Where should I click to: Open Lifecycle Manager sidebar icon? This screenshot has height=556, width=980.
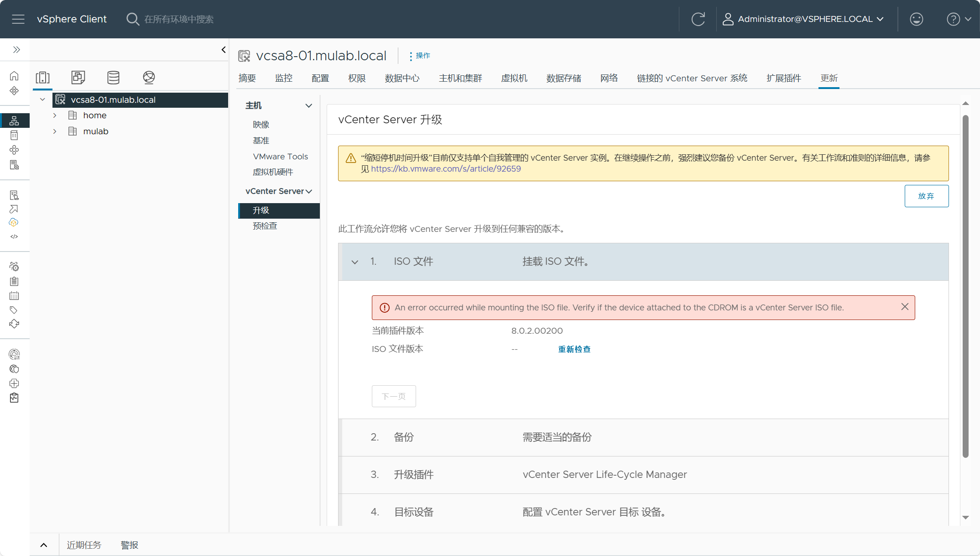14,324
